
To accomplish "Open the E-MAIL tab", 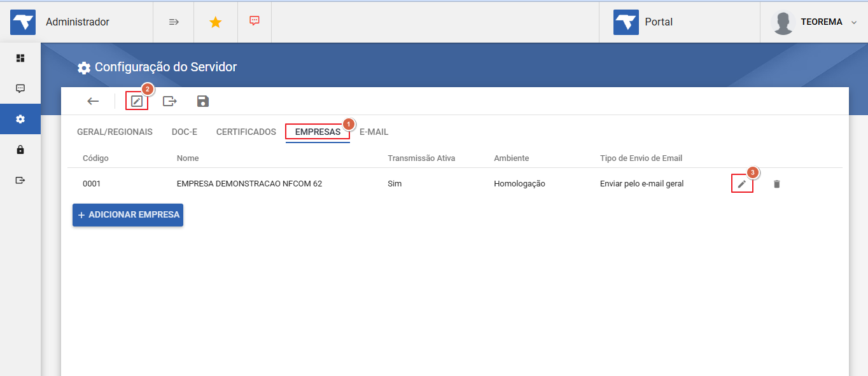I will [374, 132].
